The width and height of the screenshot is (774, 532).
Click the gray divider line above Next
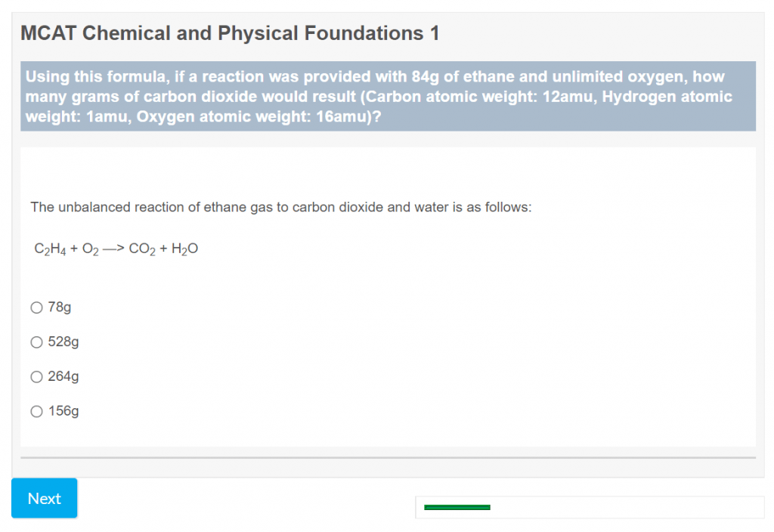click(387, 457)
